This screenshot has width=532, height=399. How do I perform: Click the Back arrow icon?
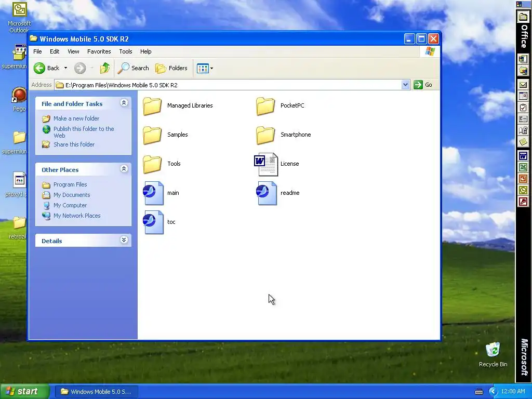[39, 68]
